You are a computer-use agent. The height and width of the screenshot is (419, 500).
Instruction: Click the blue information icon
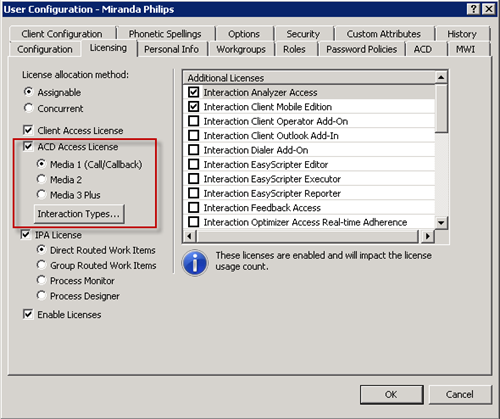[195, 262]
